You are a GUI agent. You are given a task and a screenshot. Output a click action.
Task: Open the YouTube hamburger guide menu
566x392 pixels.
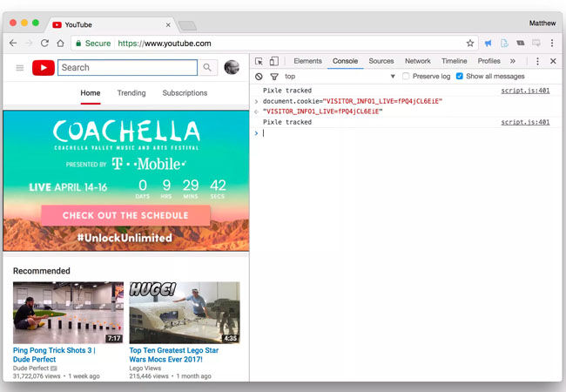[x=19, y=67]
